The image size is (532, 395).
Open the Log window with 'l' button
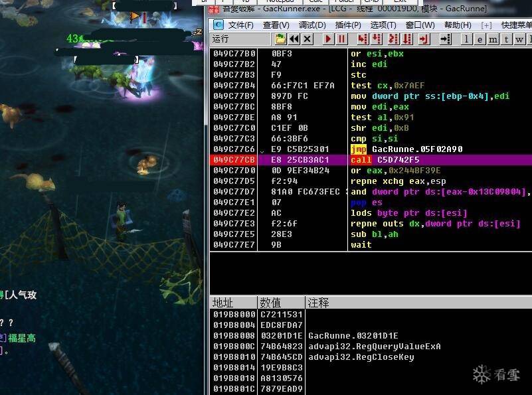(x=466, y=39)
